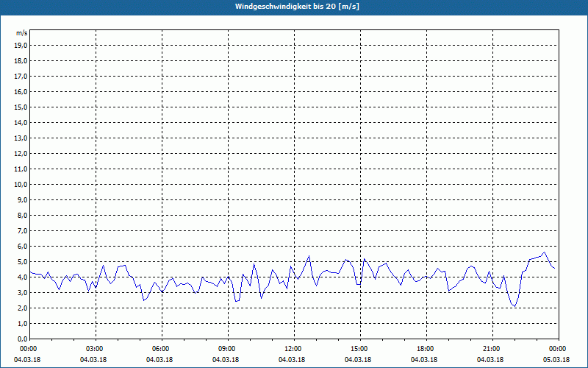The image size is (588, 368).
Task: Click the 18:00 time label
Action: tap(426, 349)
